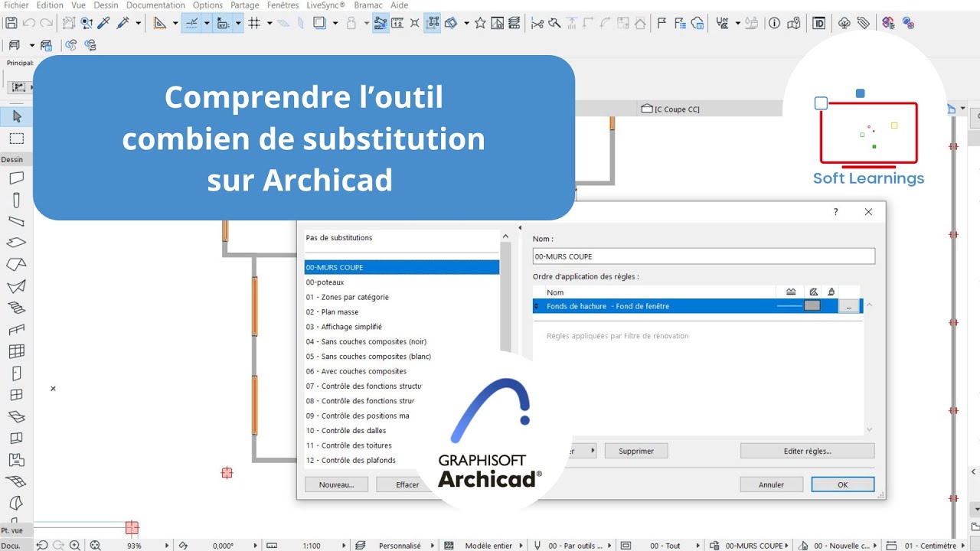The image size is (980, 551).
Task: Click the Annuler button
Action: pyautogui.click(x=771, y=484)
